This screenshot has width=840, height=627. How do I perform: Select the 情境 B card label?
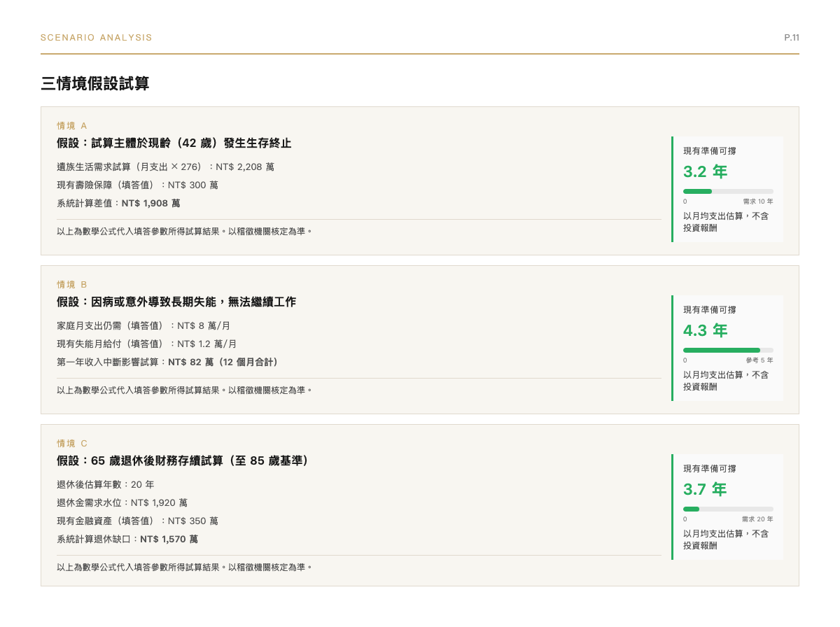tap(71, 285)
